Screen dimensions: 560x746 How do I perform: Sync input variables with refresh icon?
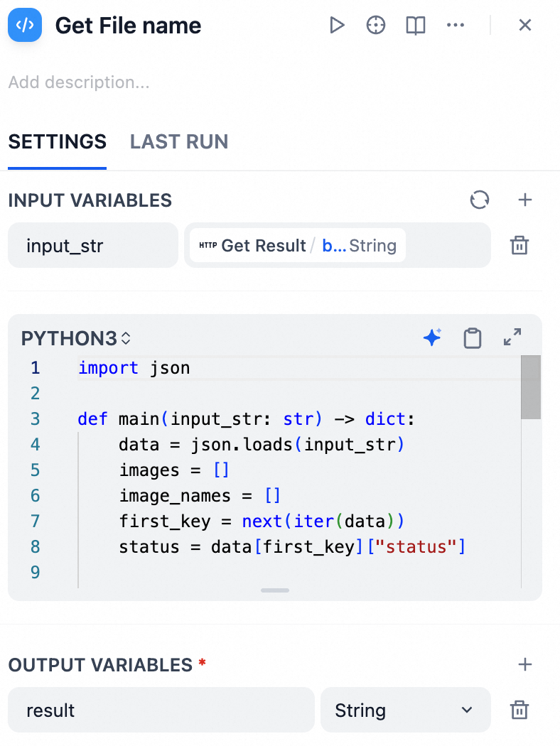pos(480,200)
